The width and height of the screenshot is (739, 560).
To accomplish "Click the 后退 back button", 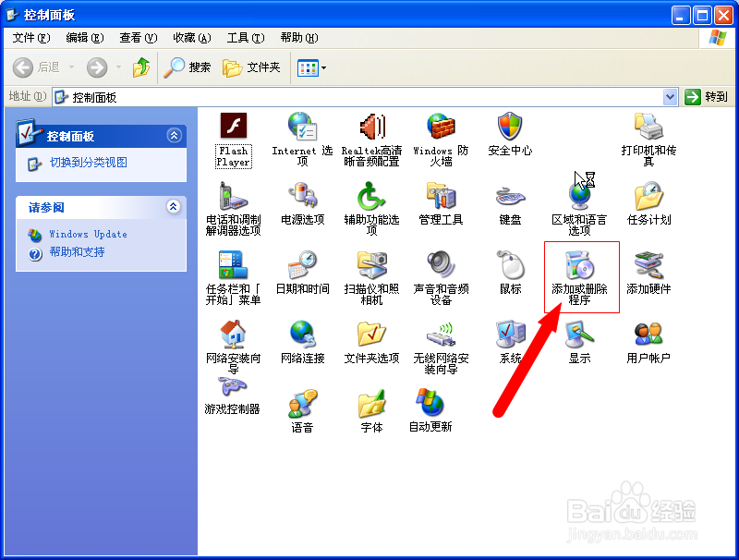I will [x=36, y=67].
